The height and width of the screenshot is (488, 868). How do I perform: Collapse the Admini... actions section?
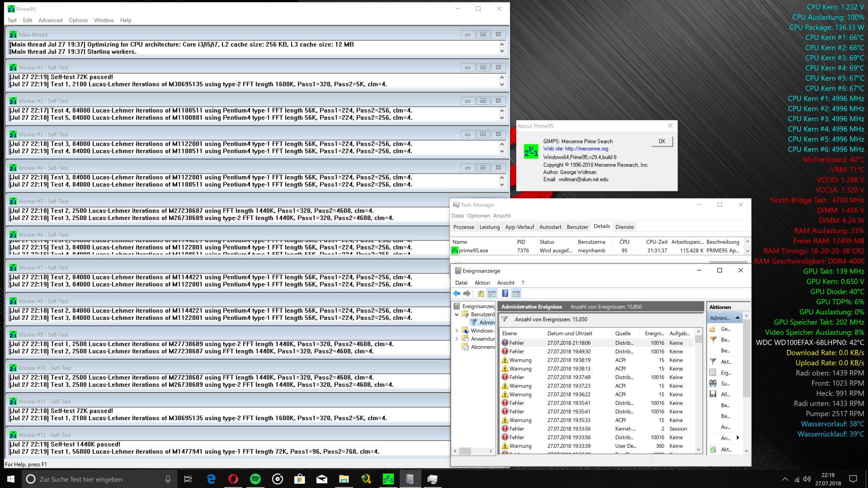tap(737, 318)
